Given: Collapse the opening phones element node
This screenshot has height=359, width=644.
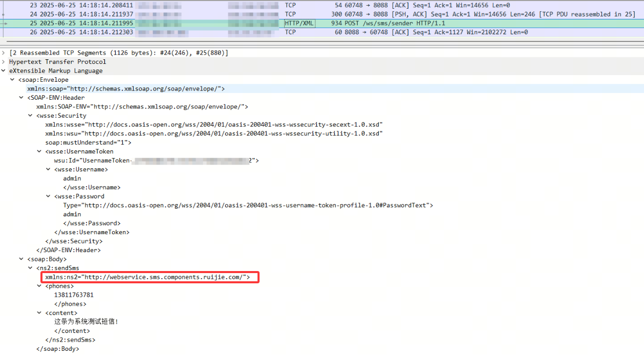Looking at the screenshot, I should [x=39, y=286].
